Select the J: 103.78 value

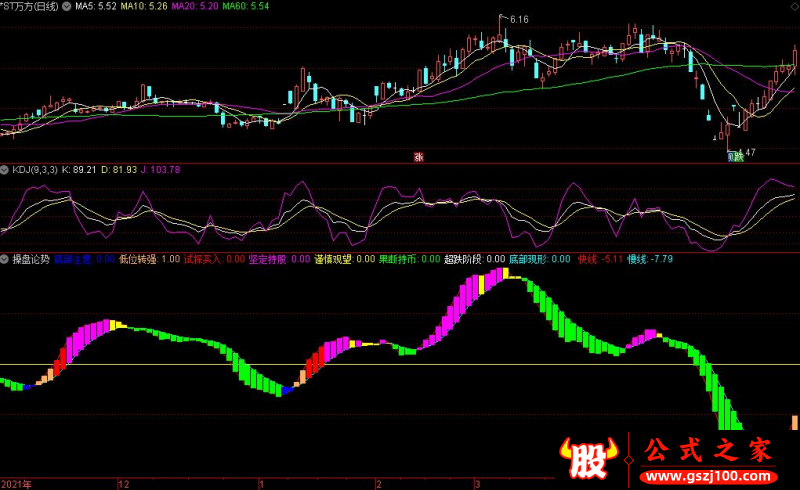160,170
